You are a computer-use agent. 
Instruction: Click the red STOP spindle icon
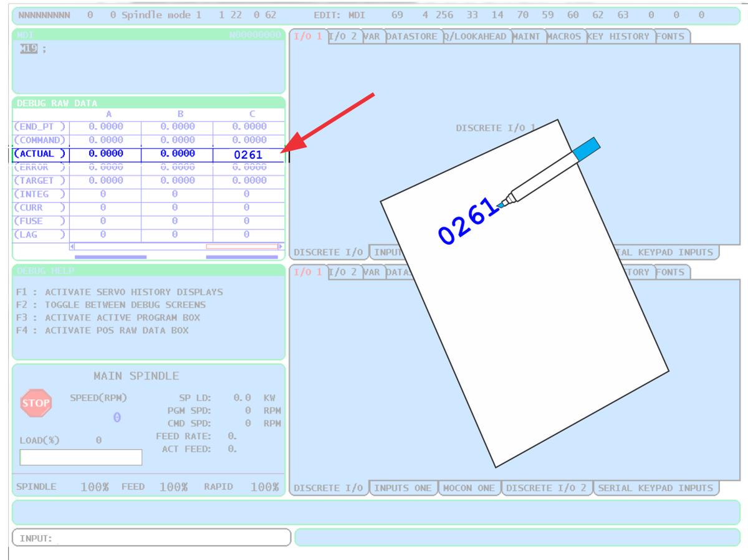[x=36, y=403]
